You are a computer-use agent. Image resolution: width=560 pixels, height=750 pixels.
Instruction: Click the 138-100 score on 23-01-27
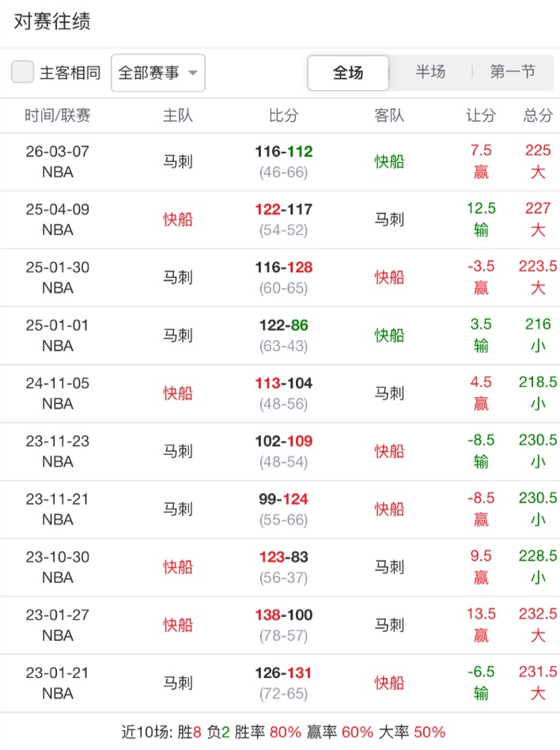click(x=284, y=615)
